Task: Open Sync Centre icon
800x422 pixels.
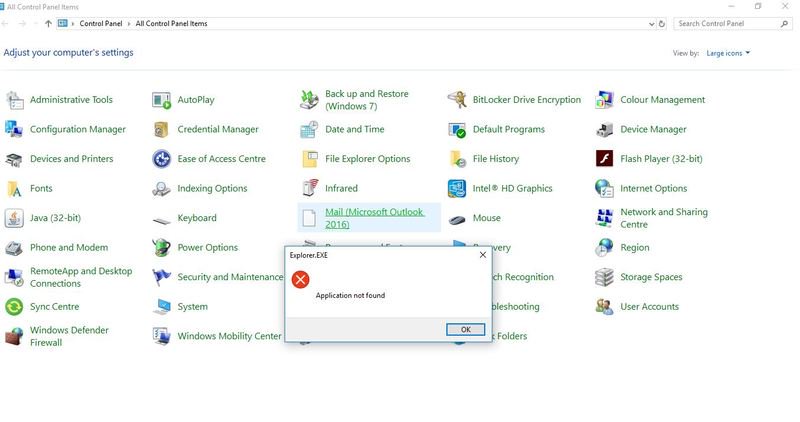Action: [x=14, y=307]
